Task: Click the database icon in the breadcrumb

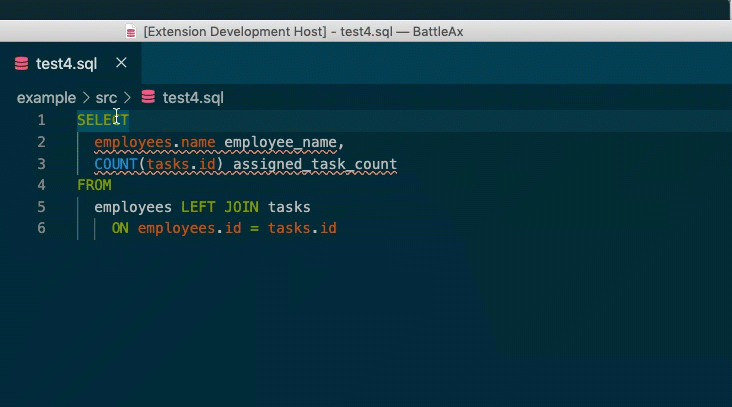Action: pyautogui.click(x=148, y=97)
